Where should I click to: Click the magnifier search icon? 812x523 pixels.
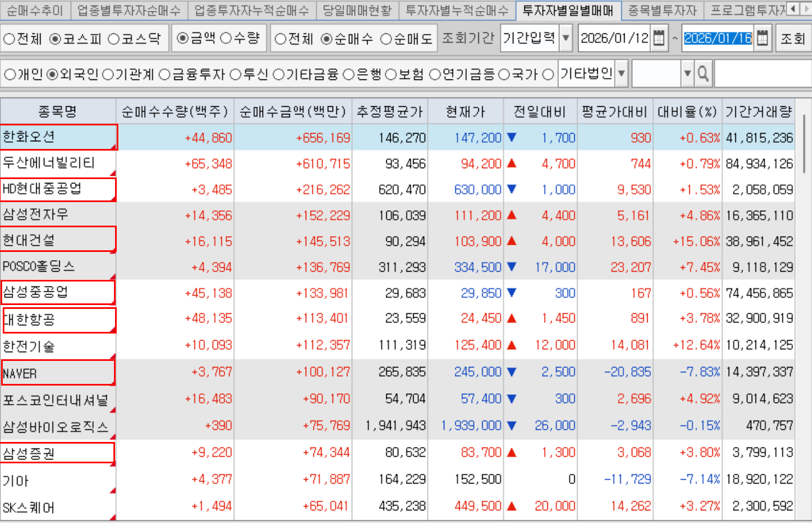(703, 74)
